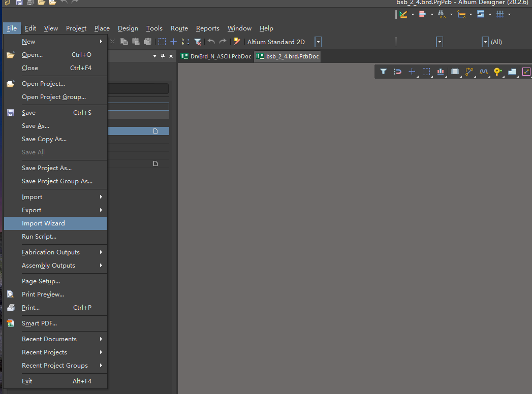Click the Place Room icon

pos(481,14)
